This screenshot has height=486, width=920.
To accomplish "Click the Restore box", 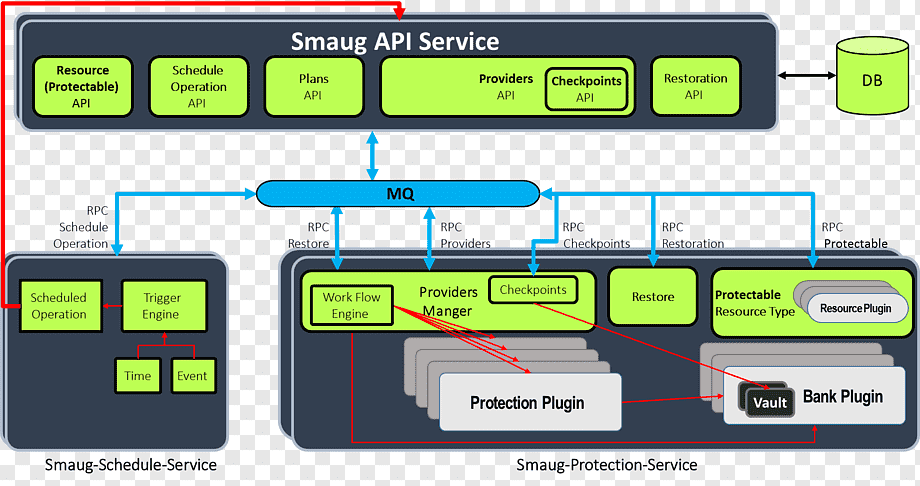I will (x=653, y=297).
